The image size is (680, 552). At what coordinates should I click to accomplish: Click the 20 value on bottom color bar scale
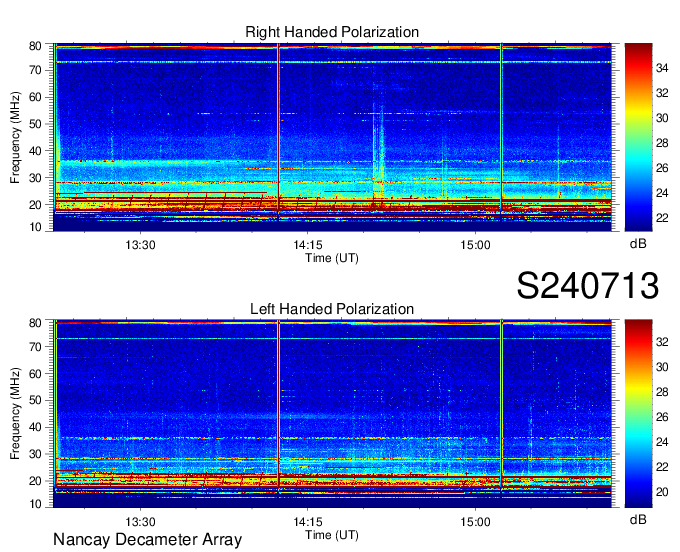[662, 492]
